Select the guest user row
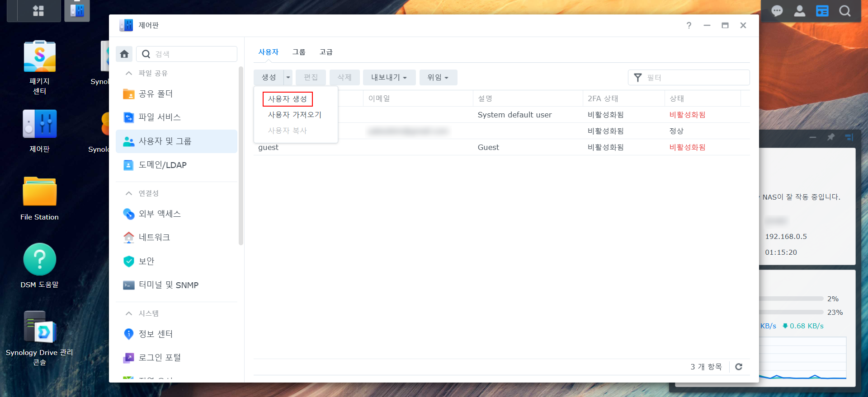 tap(502, 147)
